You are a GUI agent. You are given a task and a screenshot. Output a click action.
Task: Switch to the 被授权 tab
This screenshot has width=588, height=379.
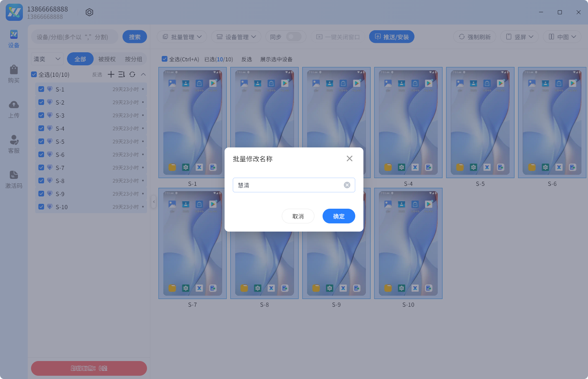(107, 59)
